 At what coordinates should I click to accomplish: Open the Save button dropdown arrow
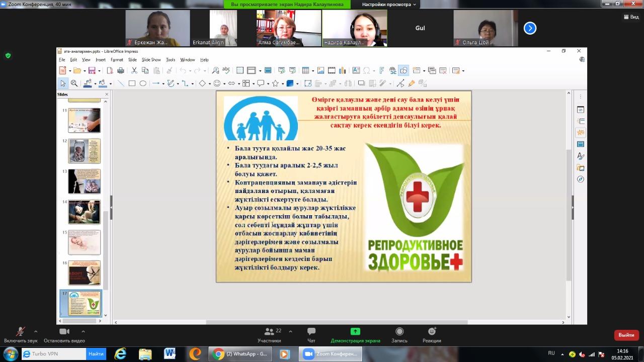coord(99,71)
